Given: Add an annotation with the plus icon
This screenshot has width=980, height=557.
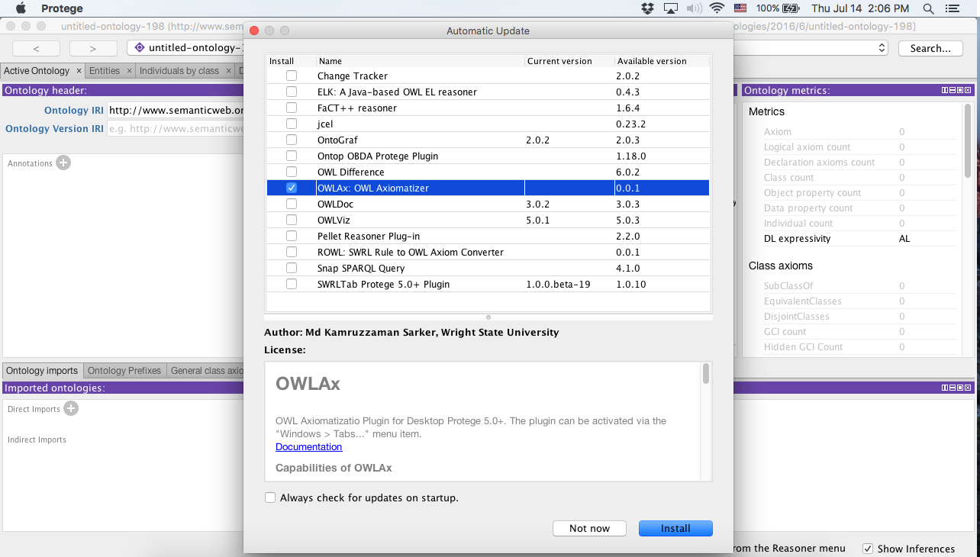Looking at the screenshot, I should tap(63, 163).
